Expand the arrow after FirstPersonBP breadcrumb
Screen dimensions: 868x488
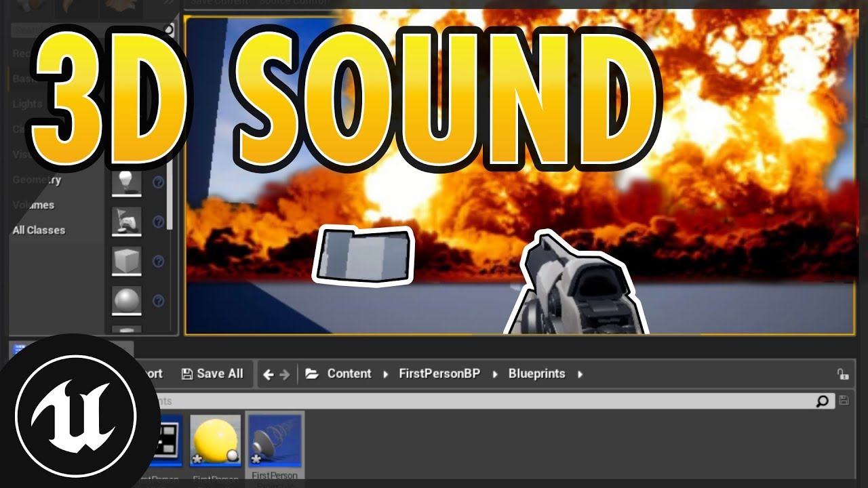coord(494,374)
